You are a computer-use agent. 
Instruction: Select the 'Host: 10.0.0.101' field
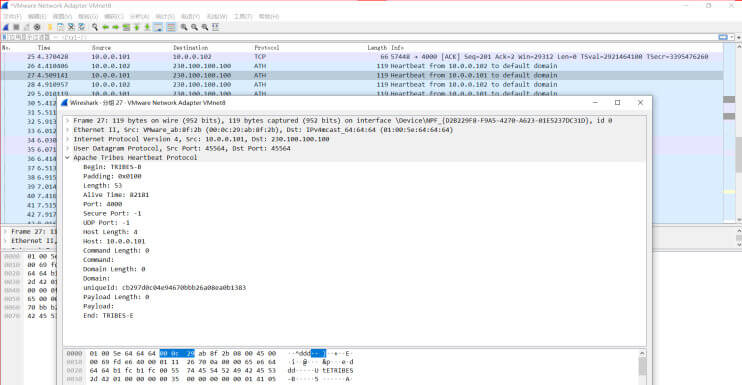115,241
